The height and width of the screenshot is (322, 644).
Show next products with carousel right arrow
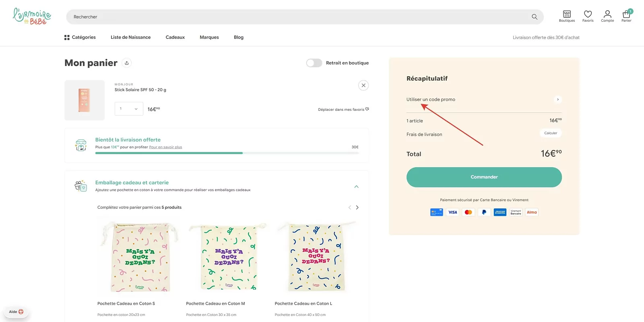[357, 208]
